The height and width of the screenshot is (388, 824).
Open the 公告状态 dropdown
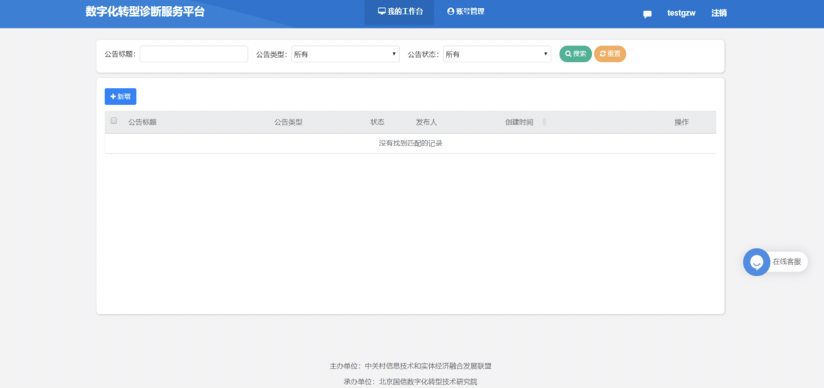tap(497, 54)
